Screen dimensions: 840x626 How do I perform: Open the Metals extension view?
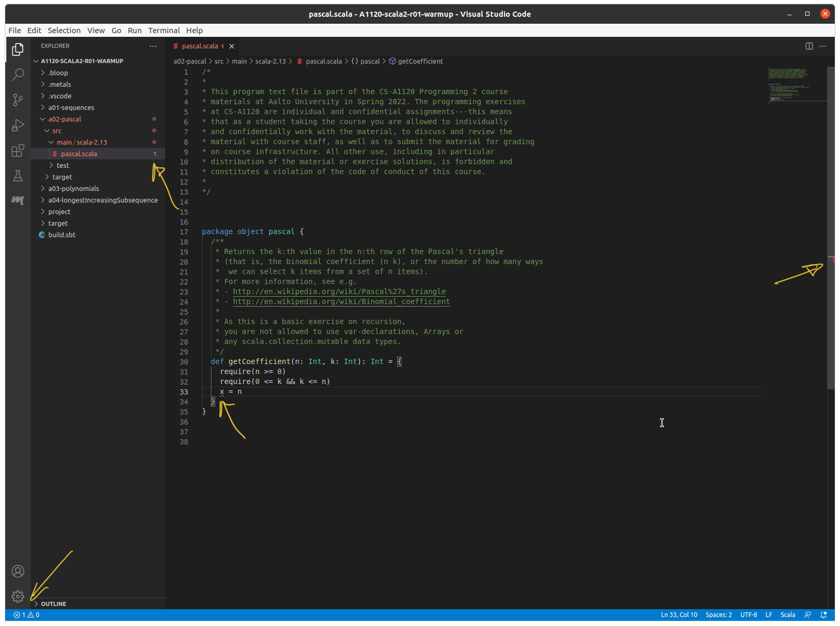[x=18, y=200]
